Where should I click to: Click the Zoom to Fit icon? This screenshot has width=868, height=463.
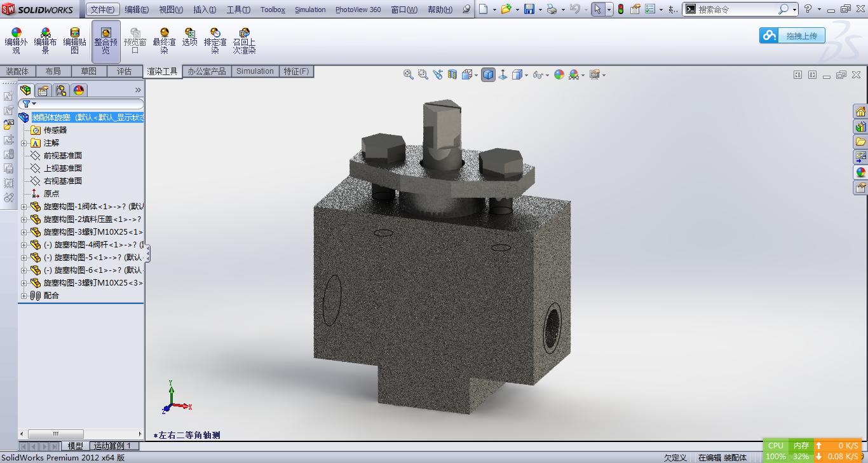(409, 74)
